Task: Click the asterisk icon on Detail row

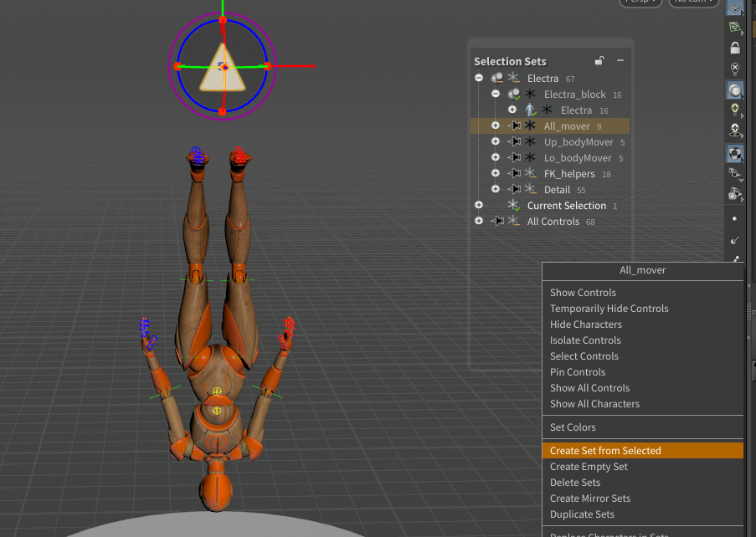Action: (530, 189)
